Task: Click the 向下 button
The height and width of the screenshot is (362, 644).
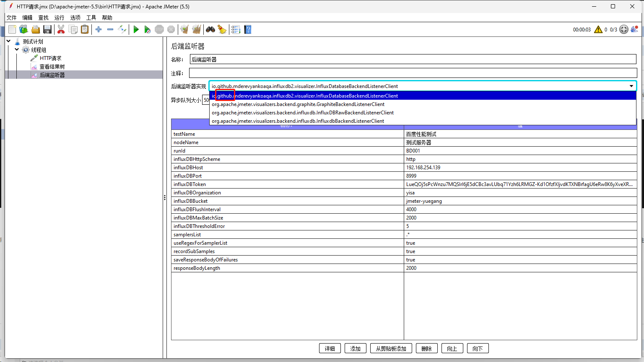Action: point(478,349)
